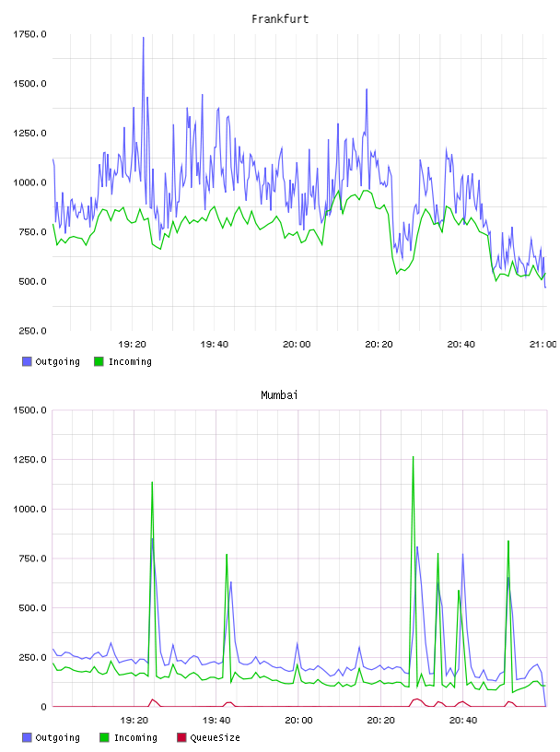Click the tallest blue Outgoing spike in Frankfurt chart
This screenshot has height=752, width=560.
coord(143,40)
